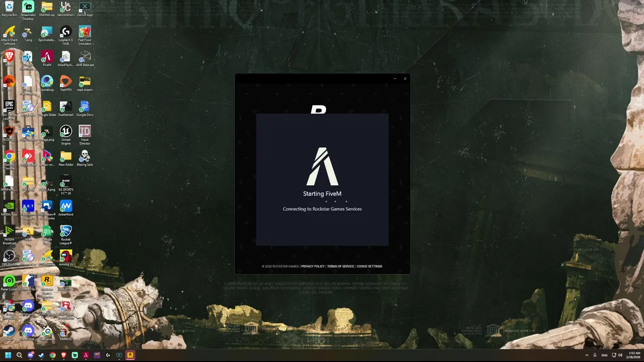Open the GoXLR App desktop shortcut

tap(85, 9)
